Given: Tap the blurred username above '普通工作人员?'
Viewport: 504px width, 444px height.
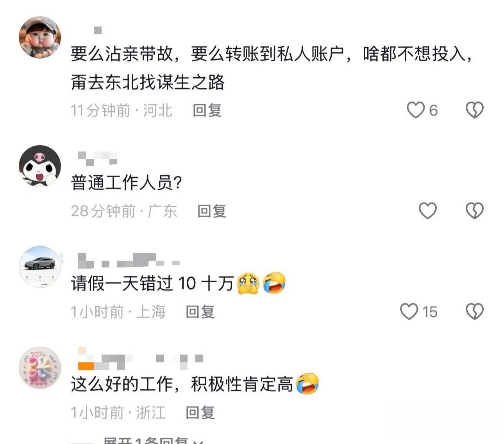Looking at the screenshot, I should tap(98, 158).
